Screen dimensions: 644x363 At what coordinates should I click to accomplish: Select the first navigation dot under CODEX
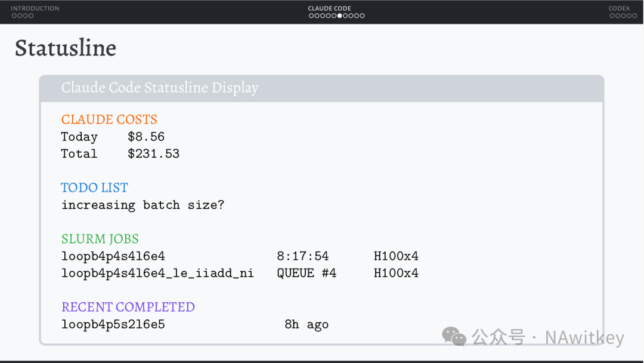click(612, 16)
